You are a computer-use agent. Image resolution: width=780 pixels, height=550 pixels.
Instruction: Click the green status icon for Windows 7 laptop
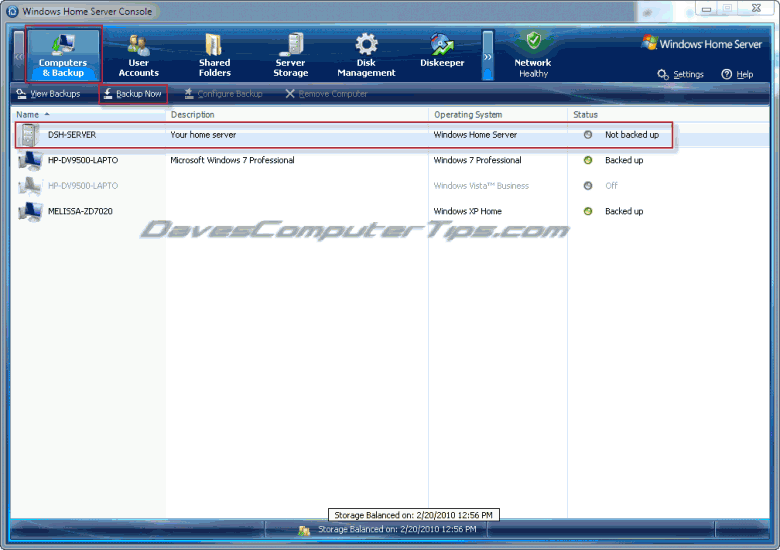point(588,160)
